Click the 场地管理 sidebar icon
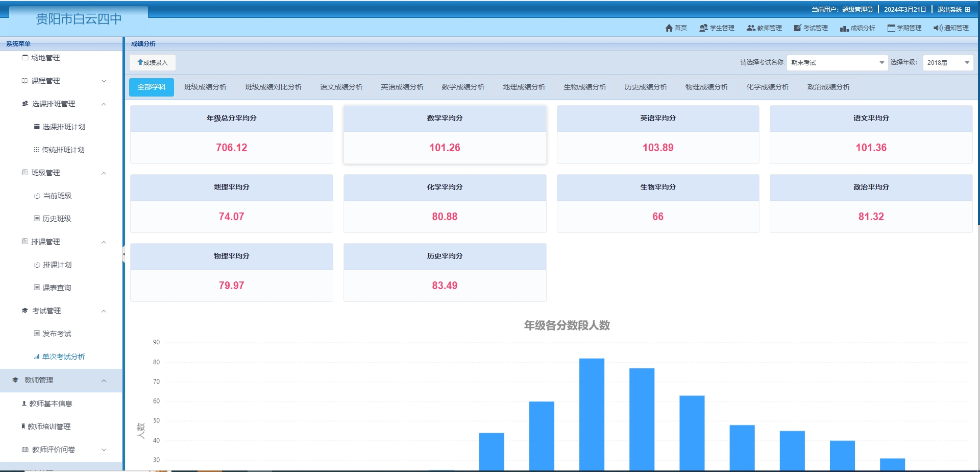Screen dimensions: 980x472 point(24,58)
